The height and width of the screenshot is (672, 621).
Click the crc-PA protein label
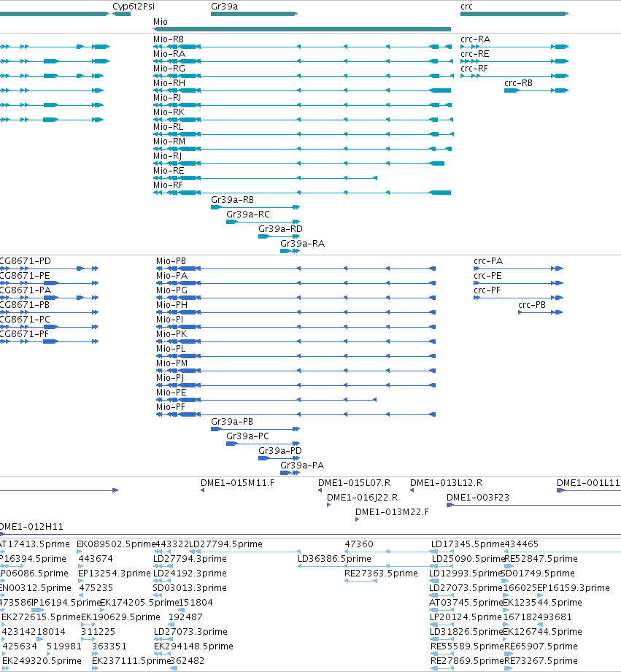point(488,261)
